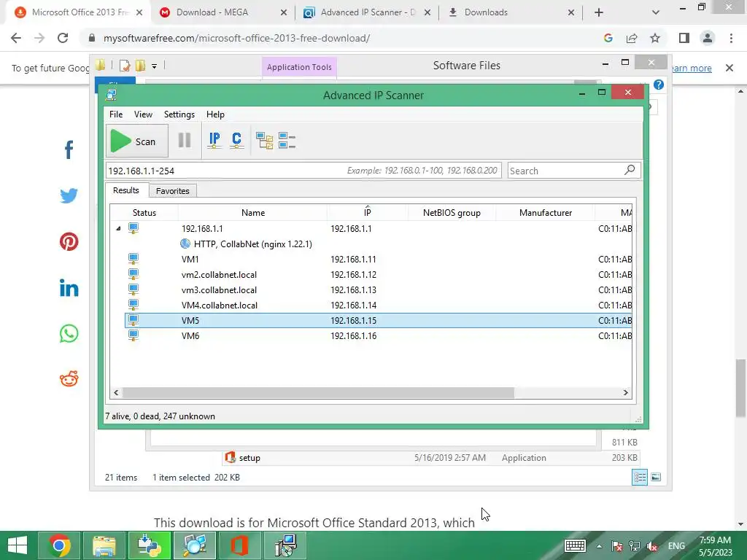
Task: Open the quick access toolbar dropdown in Software Files
Action: click(x=155, y=66)
